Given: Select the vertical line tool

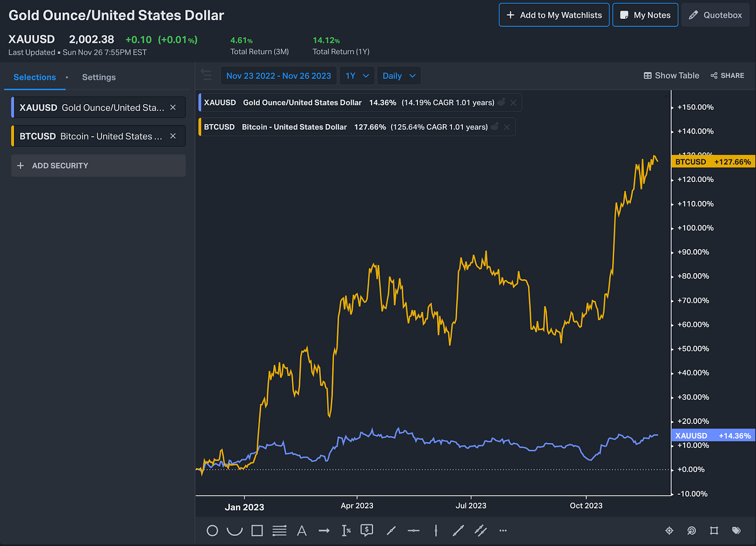Looking at the screenshot, I should click(x=436, y=531).
